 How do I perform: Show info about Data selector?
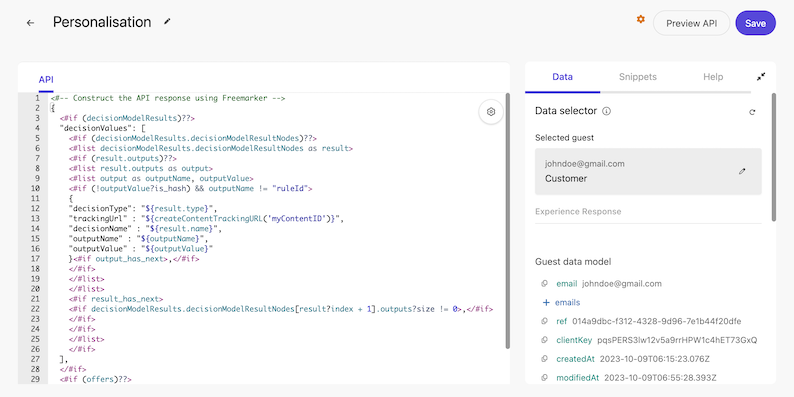click(607, 111)
